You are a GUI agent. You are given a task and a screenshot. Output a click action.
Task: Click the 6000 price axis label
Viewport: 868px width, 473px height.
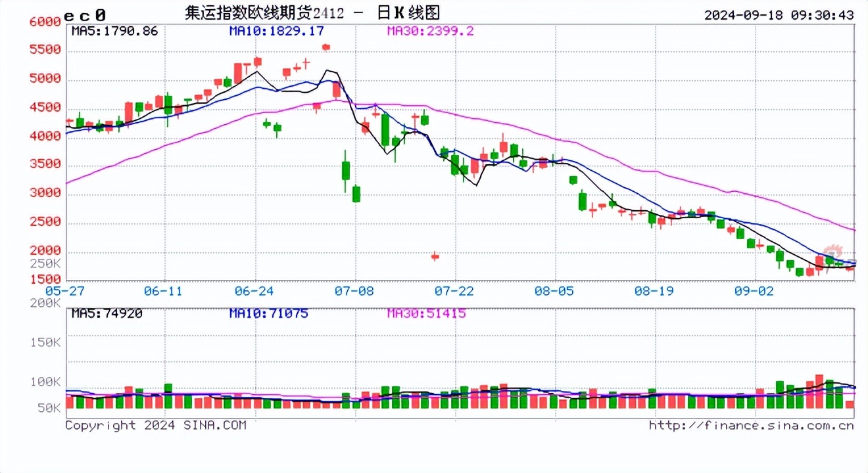[45, 22]
